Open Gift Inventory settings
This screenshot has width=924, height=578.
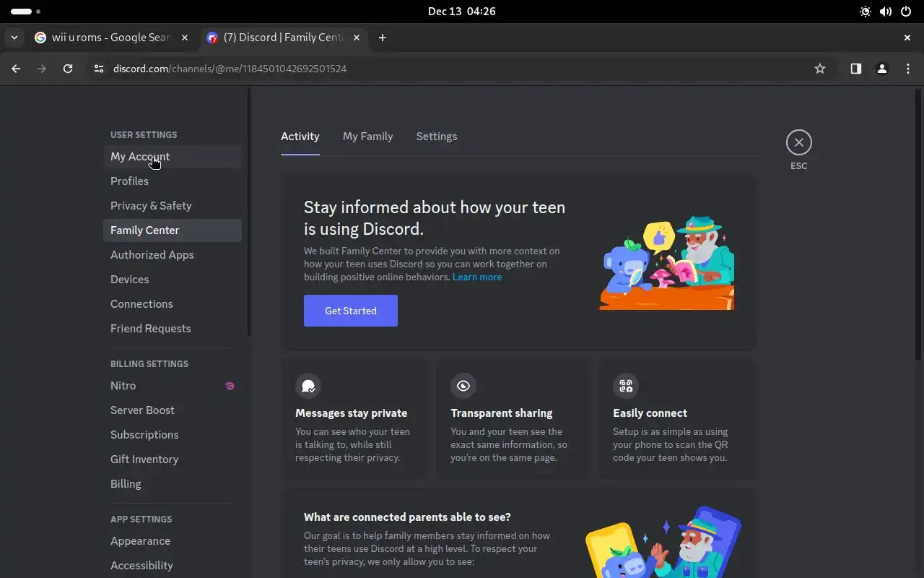[x=172, y=460]
